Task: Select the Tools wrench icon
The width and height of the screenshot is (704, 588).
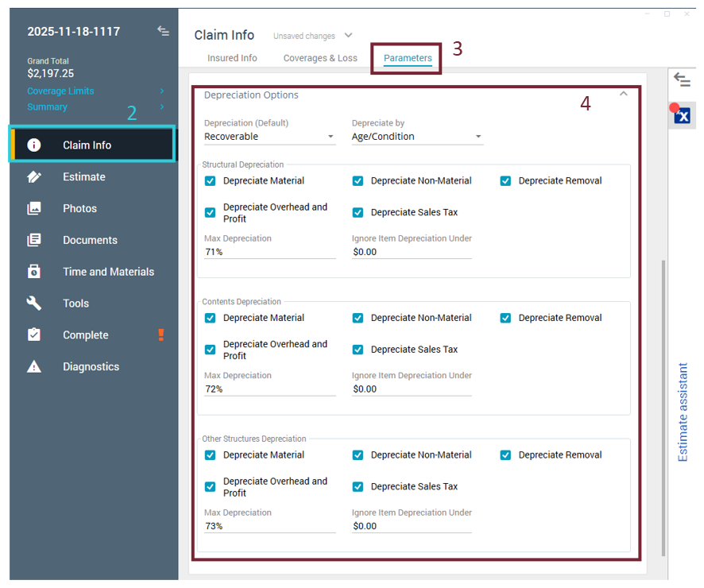Action: click(34, 304)
